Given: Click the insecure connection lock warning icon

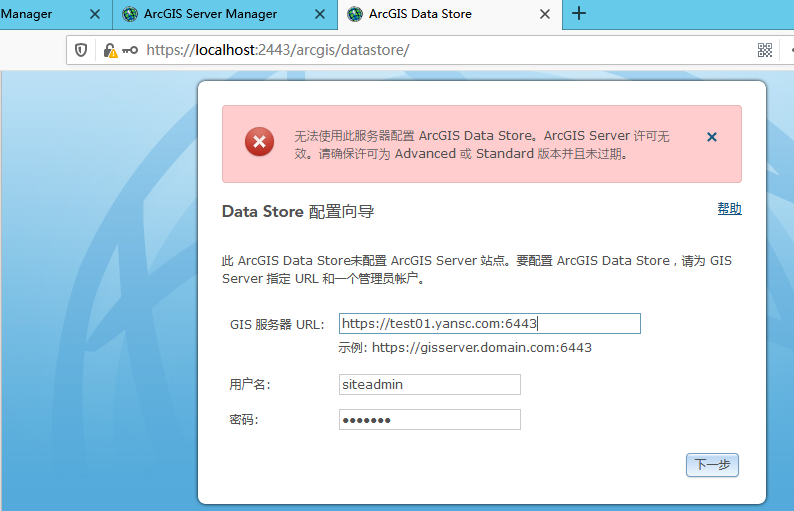Looking at the screenshot, I should tap(110, 50).
